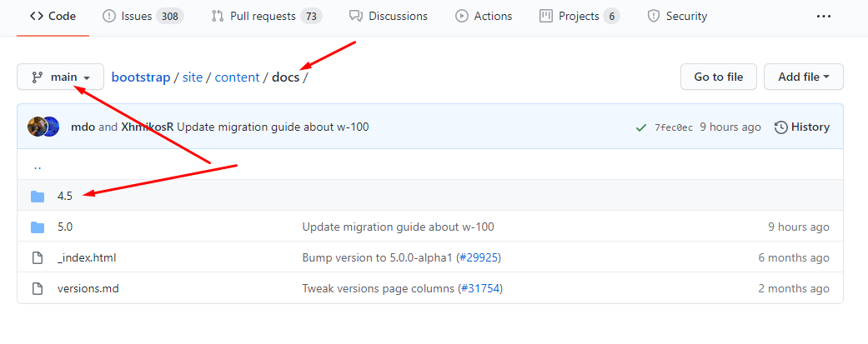Open the 5.0 row commit message link
The width and height of the screenshot is (868, 344).
coord(398,227)
